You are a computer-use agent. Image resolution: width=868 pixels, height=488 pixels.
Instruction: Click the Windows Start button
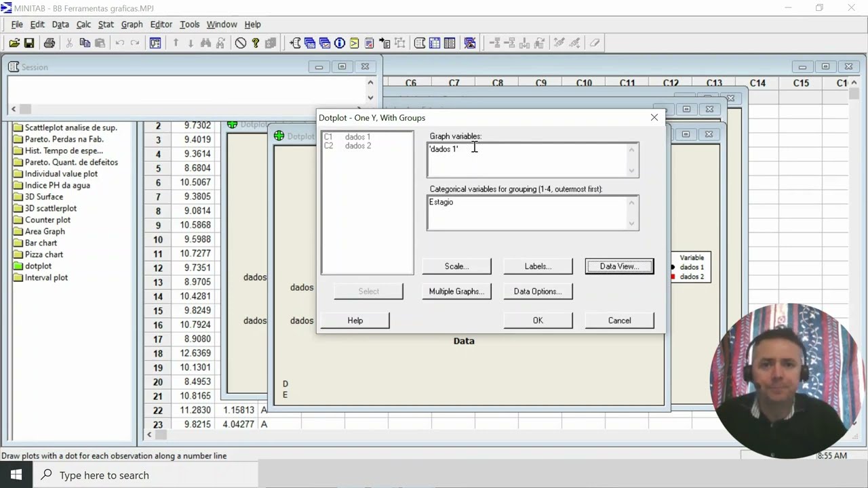(x=16, y=474)
